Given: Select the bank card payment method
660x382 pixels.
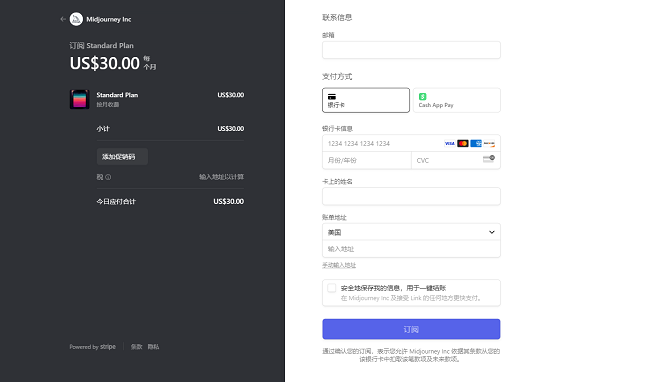Looking at the screenshot, I should click(x=366, y=100).
